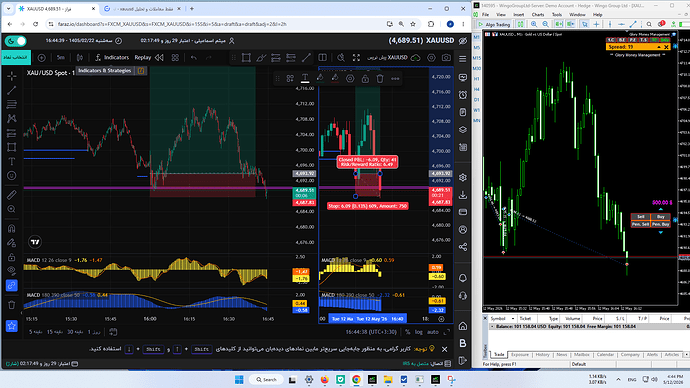The height and width of the screenshot is (388, 690).
Task: Select the M15 timeframe in MetaTrader
Action: pos(477,58)
